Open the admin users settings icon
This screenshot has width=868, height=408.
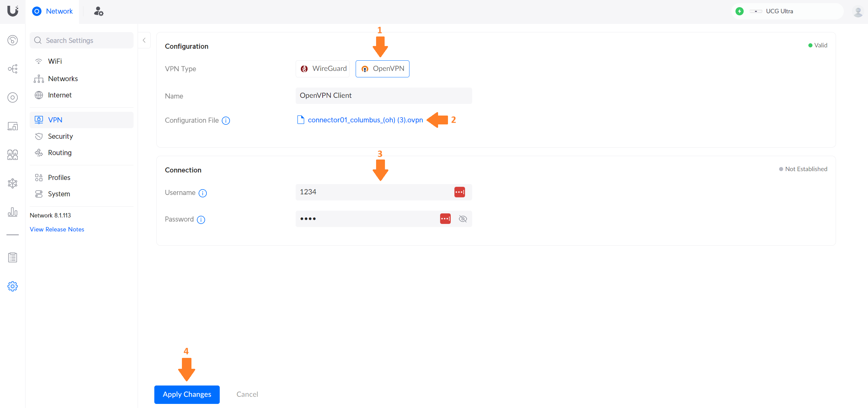pos(99,11)
